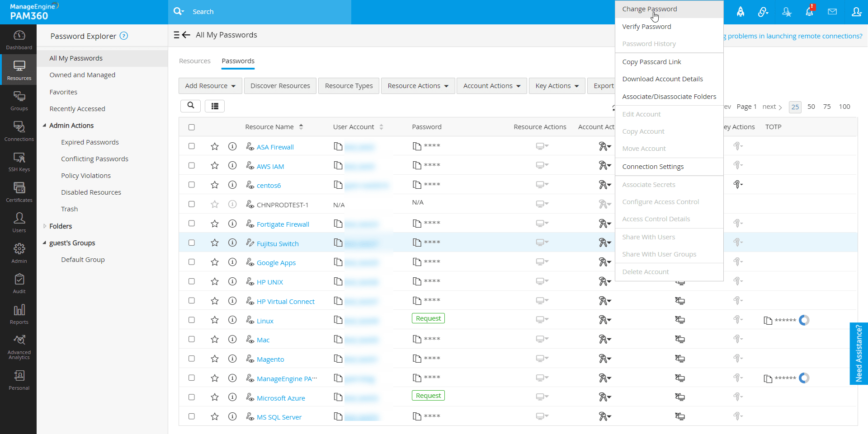The width and height of the screenshot is (868, 434).
Task: Open the Key Actions dropdown button
Action: pyautogui.click(x=557, y=86)
